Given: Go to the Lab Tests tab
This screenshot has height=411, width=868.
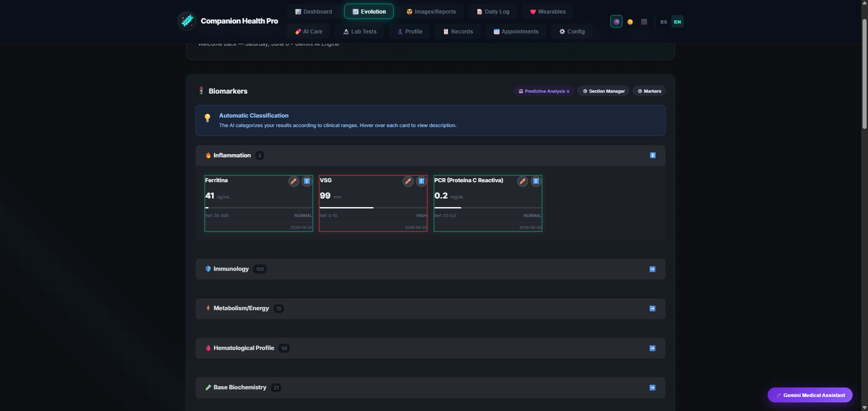Looking at the screenshot, I should (x=360, y=32).
